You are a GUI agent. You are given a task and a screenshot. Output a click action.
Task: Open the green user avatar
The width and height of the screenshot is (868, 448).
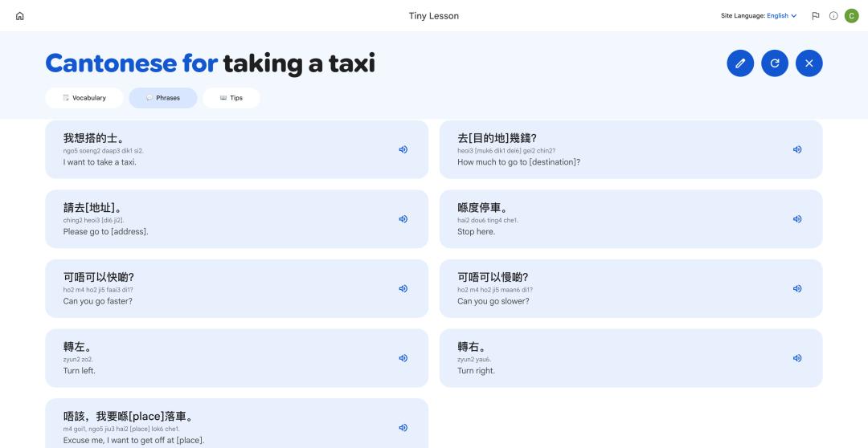point(851,16)
